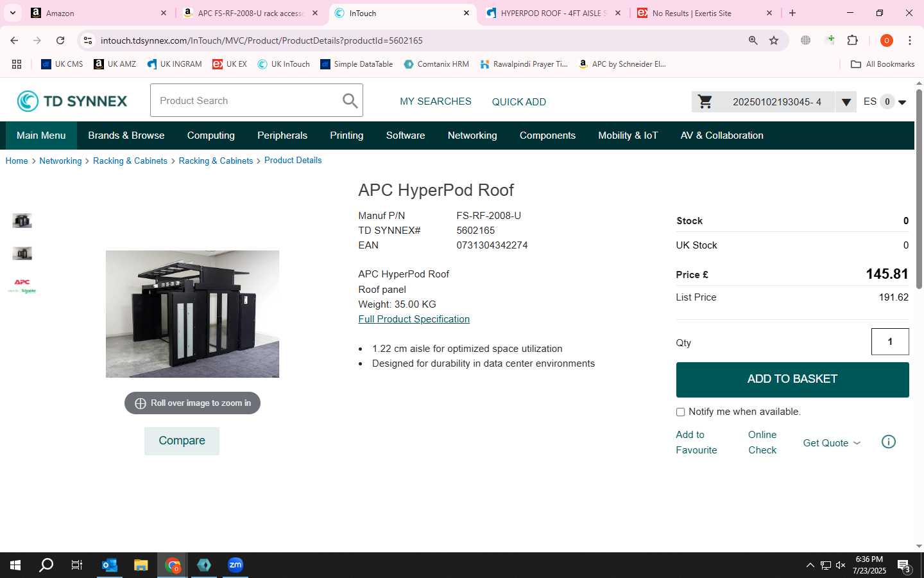924x578 pixels.
Task: Close the InTouch browser tab
Action: tap(466, 13)
